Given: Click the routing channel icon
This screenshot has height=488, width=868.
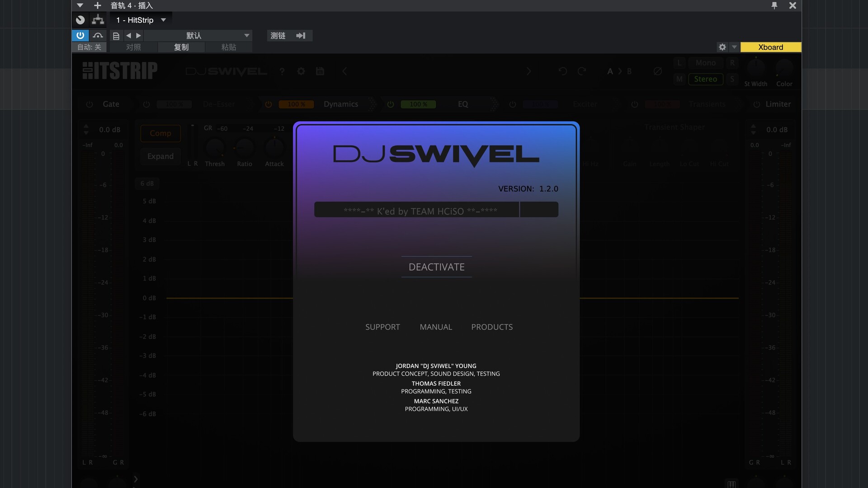Looking at the screenshot, I should (98, 19).
